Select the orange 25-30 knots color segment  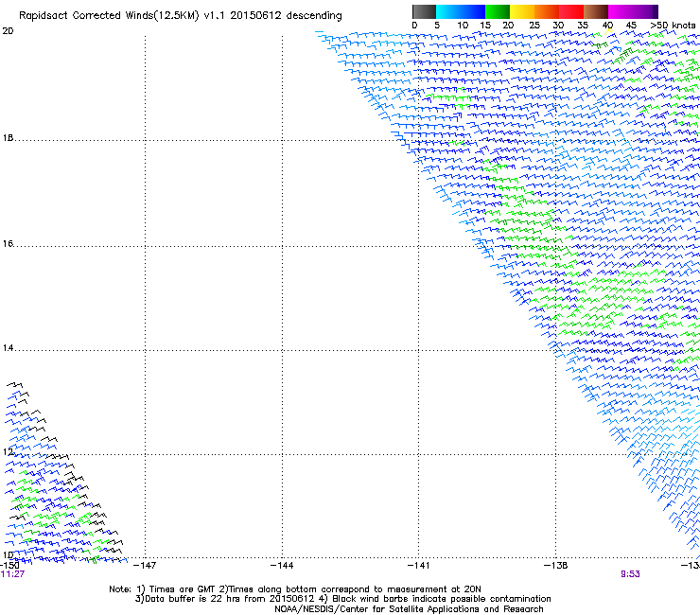coord(547,11)
